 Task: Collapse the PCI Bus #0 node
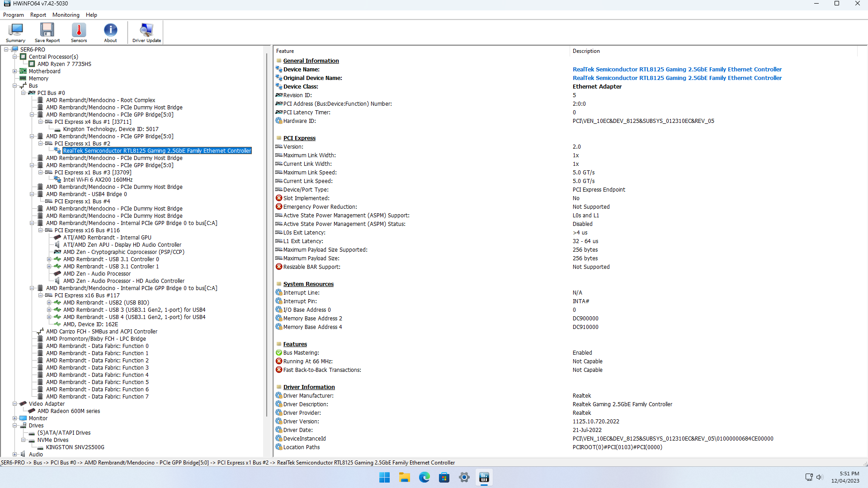click(23, 93)
